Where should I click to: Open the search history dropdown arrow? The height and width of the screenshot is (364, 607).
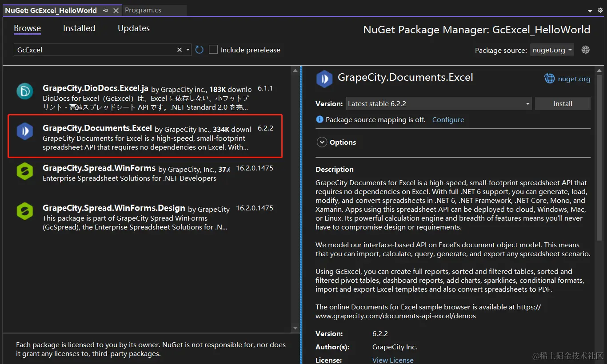coord(188,50)
